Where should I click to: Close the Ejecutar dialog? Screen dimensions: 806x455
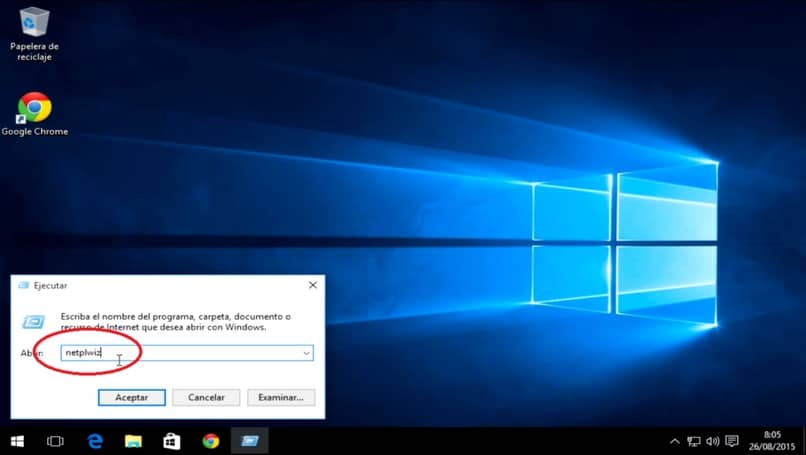pyautogui.click(x=313, y=285)
